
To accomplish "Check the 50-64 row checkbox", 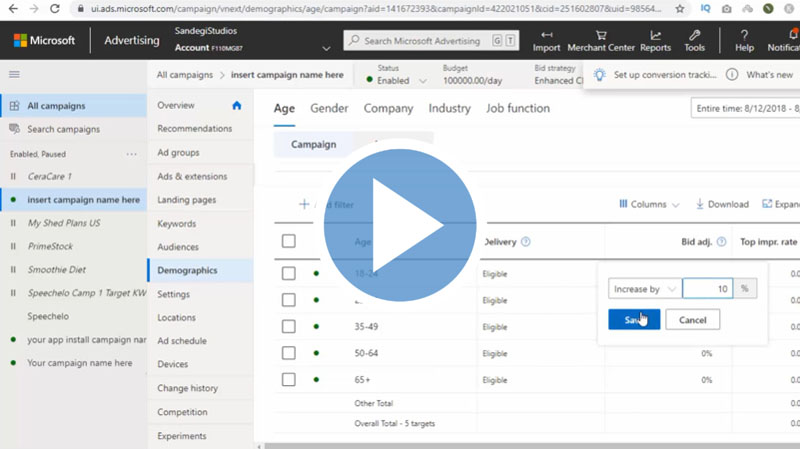I will coord(289,353).
